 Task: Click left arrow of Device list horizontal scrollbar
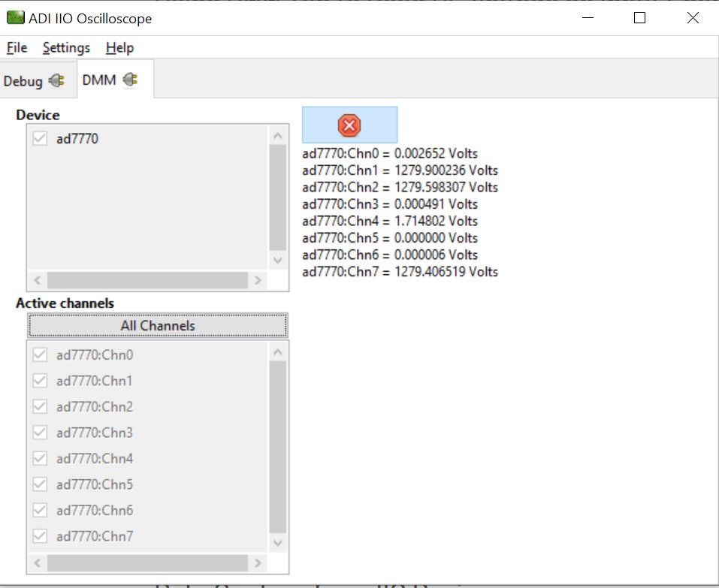tap(38, 280)
